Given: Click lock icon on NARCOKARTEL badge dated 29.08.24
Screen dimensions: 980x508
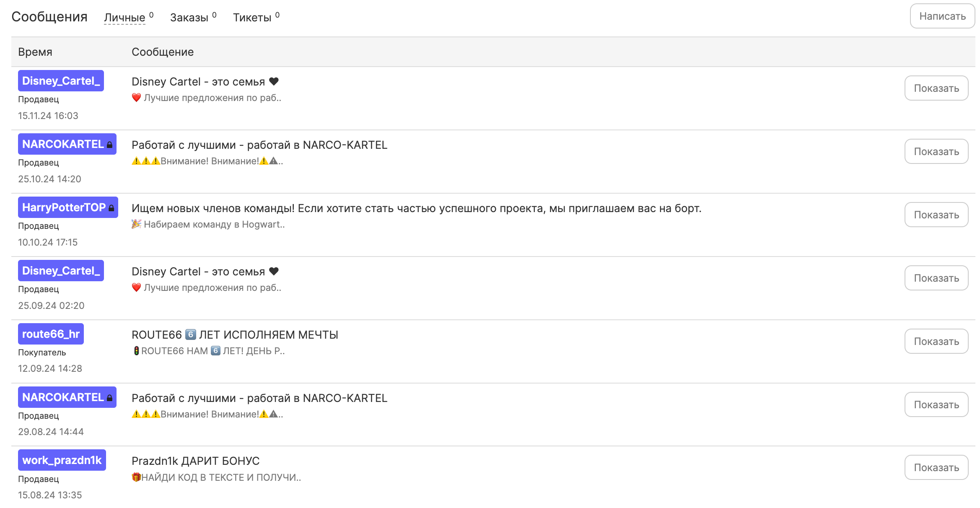Looking at the screenshot, I should click(x=110, y=398).
